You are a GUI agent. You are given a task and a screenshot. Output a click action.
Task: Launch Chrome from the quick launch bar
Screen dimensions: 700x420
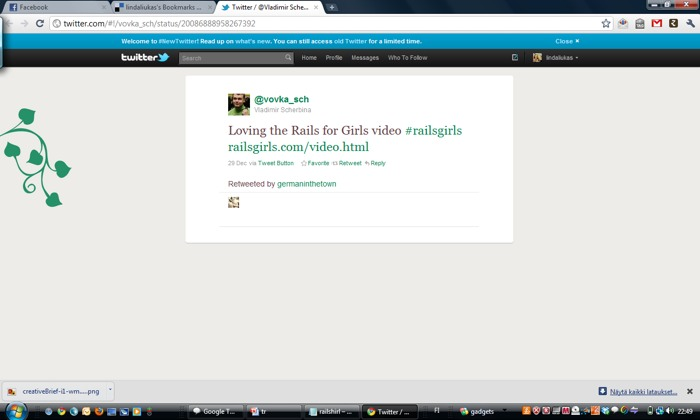pyautogui.click(x=62, y=412)
